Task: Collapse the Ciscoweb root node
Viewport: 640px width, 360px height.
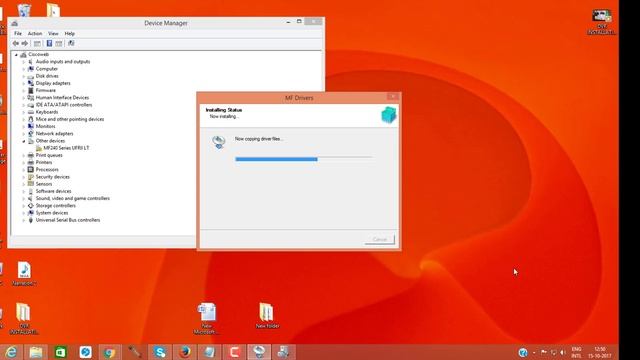Action: coord(16,55)
